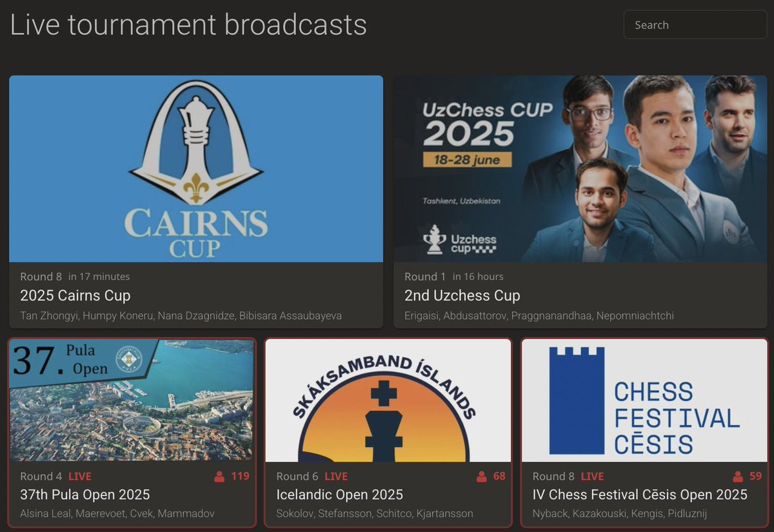Click LIVE badge next to Round 6
Image resolution: width=774 pixels, height=532 pixels.
pos(336,477)
